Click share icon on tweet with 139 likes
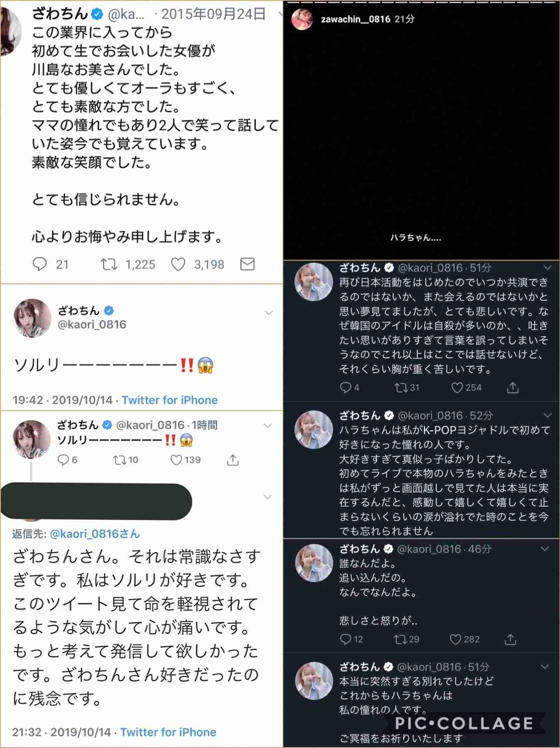This screenshot has height=748, width=560. tap(233, 460)
